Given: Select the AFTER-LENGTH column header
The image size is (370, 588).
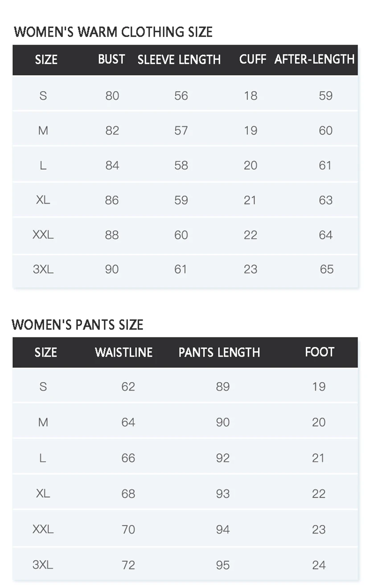Looking at the screenshot, I should click(x=314, y=59).
